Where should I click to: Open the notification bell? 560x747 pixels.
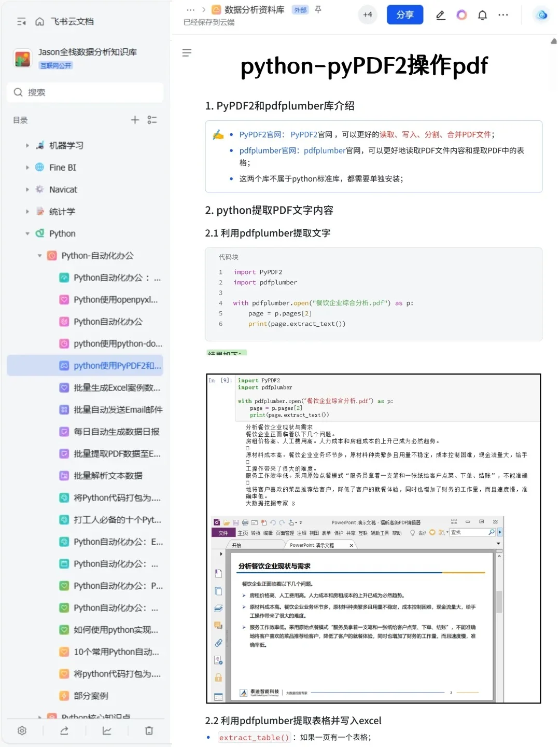pyautogui.click(x=482, y=15)
